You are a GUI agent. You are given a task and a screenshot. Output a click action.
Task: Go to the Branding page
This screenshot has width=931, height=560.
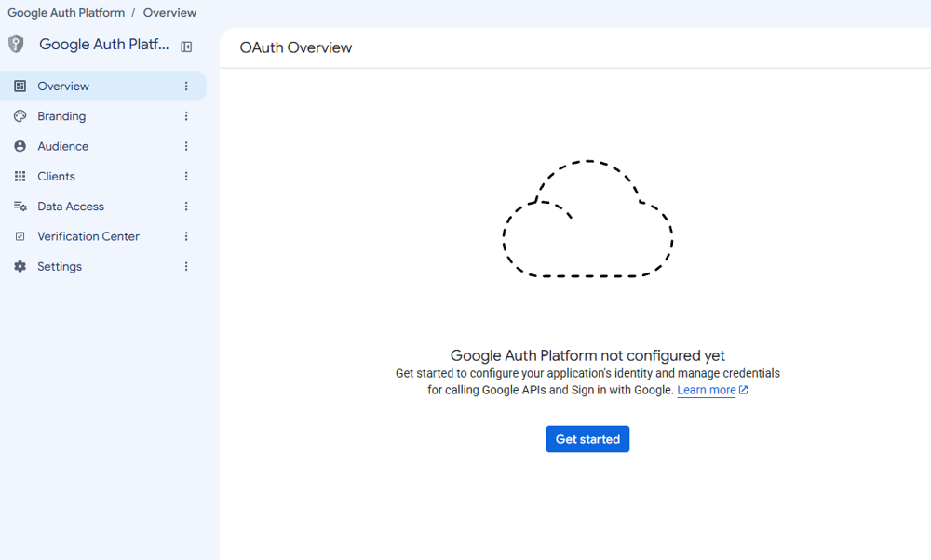point(102,116)
